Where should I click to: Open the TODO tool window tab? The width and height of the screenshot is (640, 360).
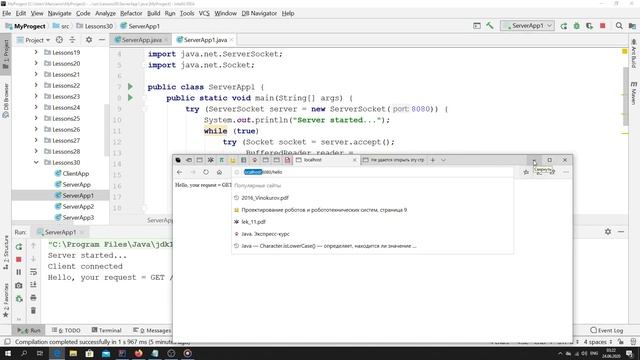(66, 330)
